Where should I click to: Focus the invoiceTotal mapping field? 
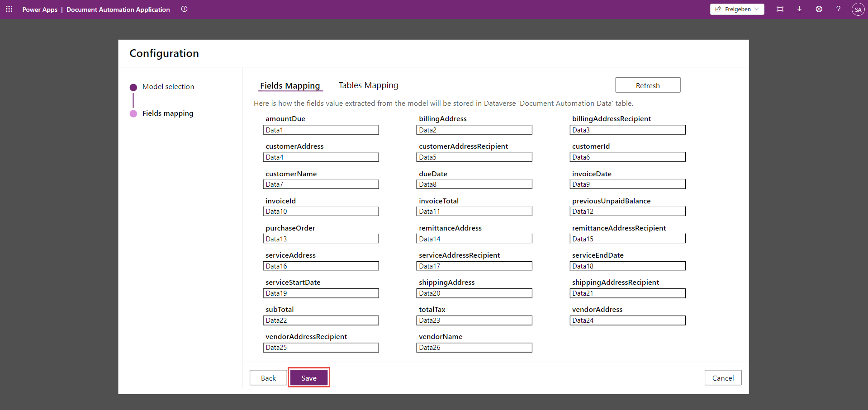[474, 212]
